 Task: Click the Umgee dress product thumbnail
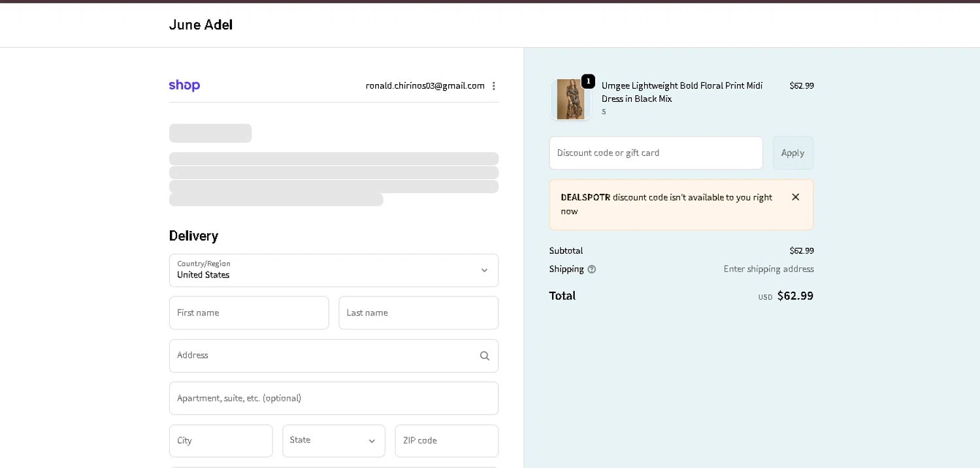coord(570,99)
